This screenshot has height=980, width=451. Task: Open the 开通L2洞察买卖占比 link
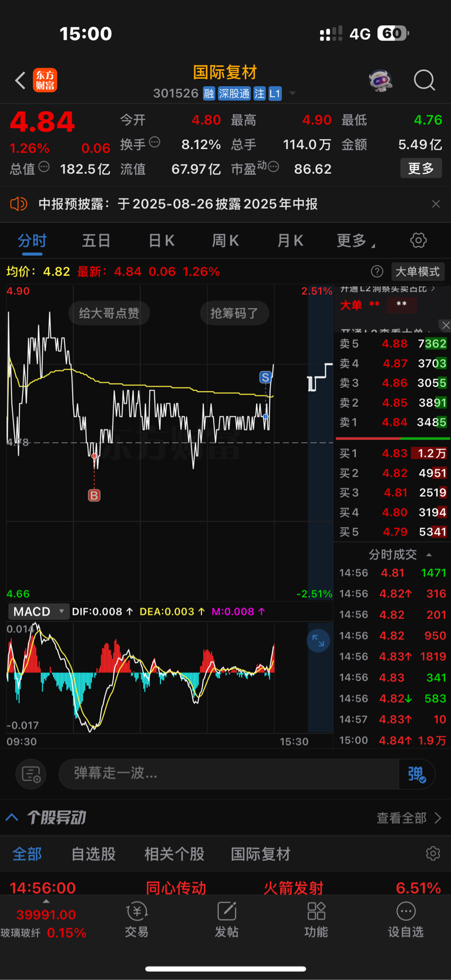(x=388, y=289)
